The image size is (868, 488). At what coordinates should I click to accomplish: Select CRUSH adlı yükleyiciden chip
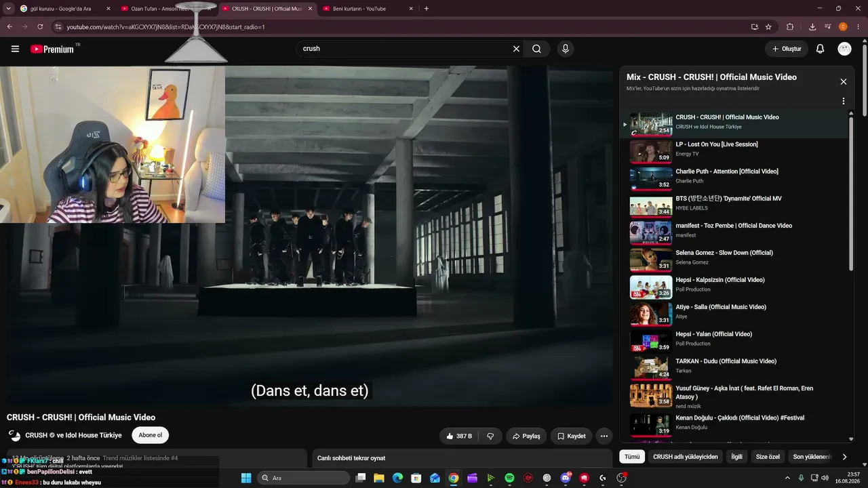click(685, 457)
